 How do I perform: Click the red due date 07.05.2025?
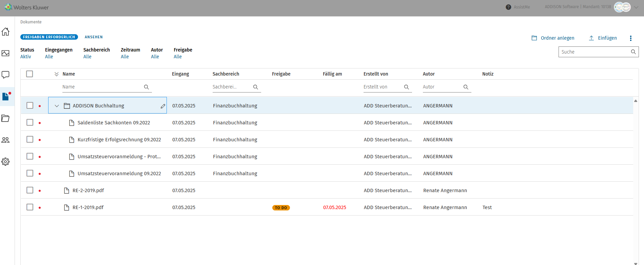tap(335, 207)
